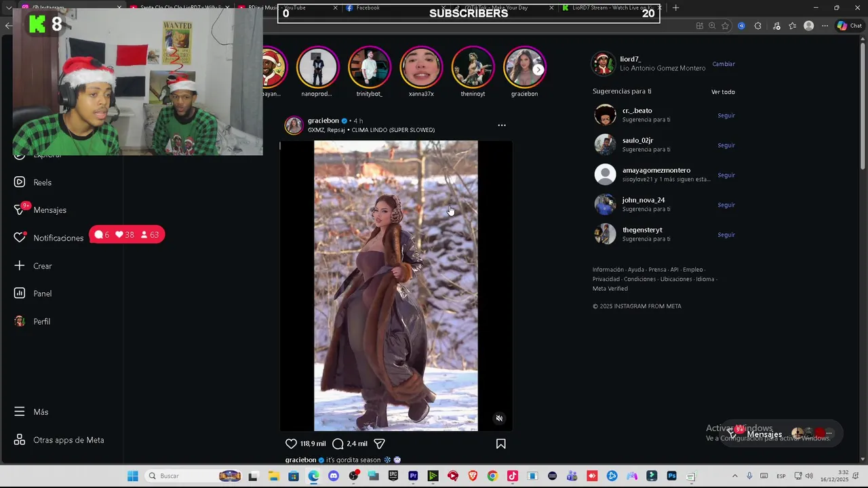Click the browser zoom magnifier icon
The image size is (868, 488).
[x=712, y=26]
